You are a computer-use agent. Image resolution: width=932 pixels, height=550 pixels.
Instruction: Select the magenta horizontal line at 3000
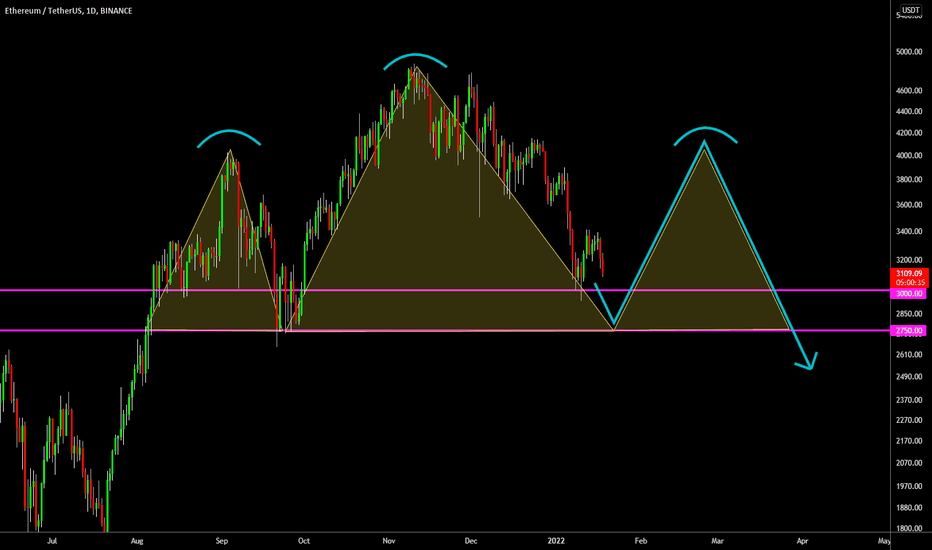click(x=445, y=290)
